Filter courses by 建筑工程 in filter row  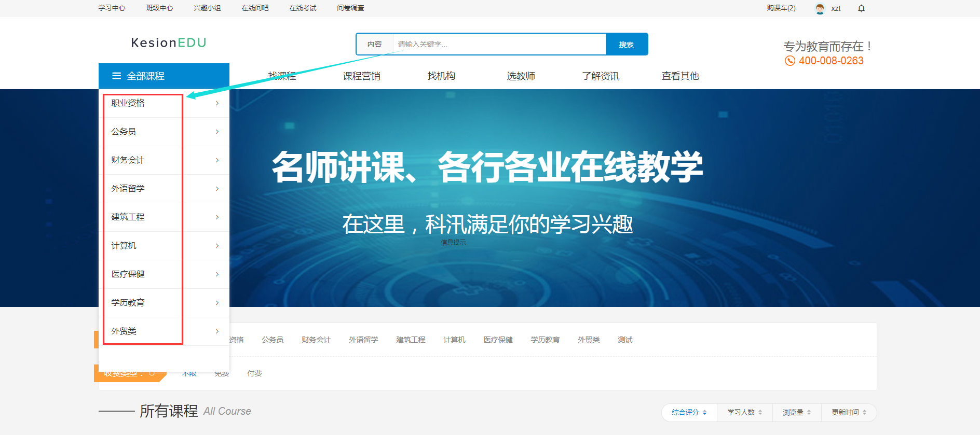click(x=411, y=340)
